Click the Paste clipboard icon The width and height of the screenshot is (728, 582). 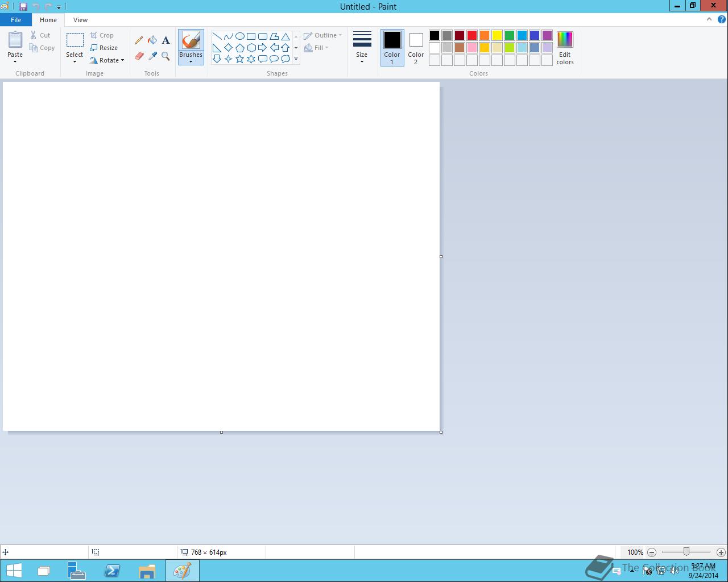15,40
